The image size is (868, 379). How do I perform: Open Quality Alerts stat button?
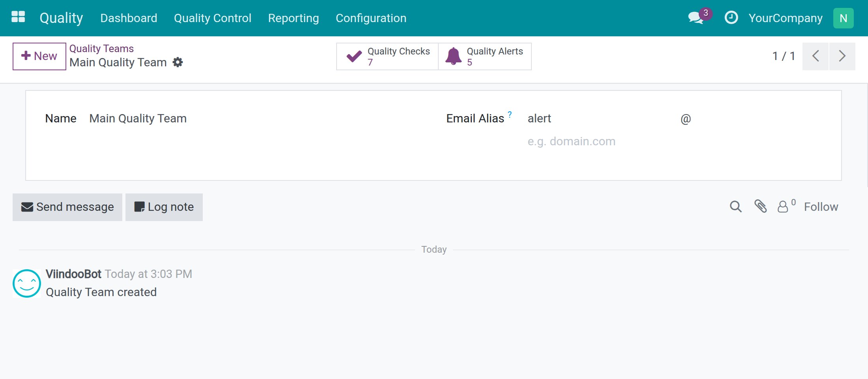click(x=485, y=56)
